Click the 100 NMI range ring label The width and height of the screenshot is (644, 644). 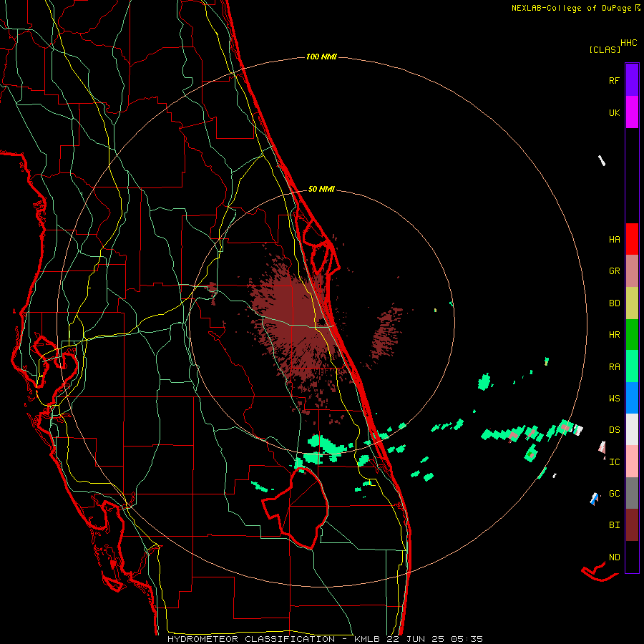coord(321,57)
